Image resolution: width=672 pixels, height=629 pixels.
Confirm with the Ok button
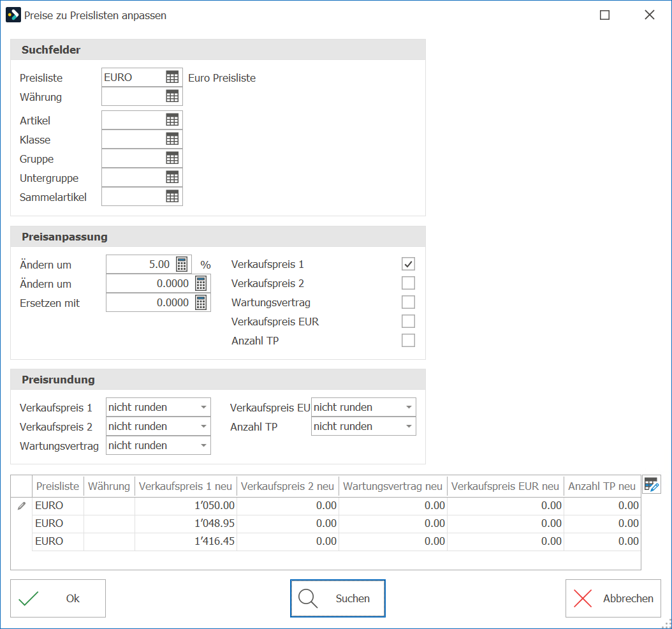pos(58,598)
